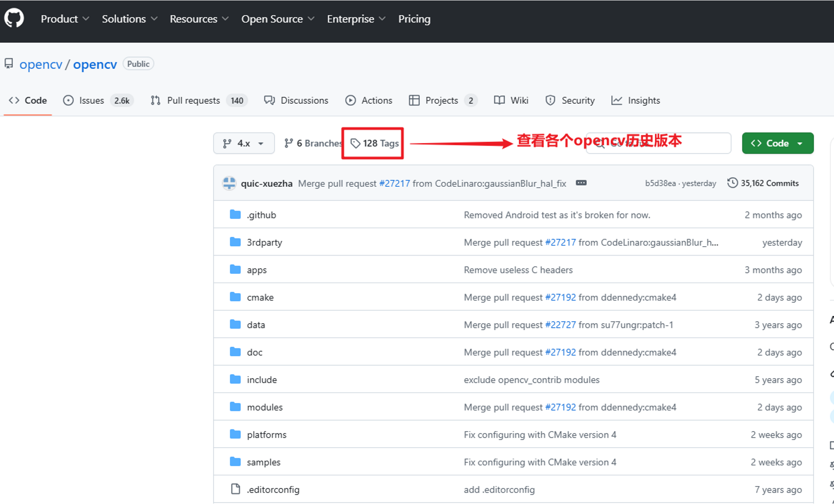Open the 4.x branch selector dropdown

tap(244, 143)
